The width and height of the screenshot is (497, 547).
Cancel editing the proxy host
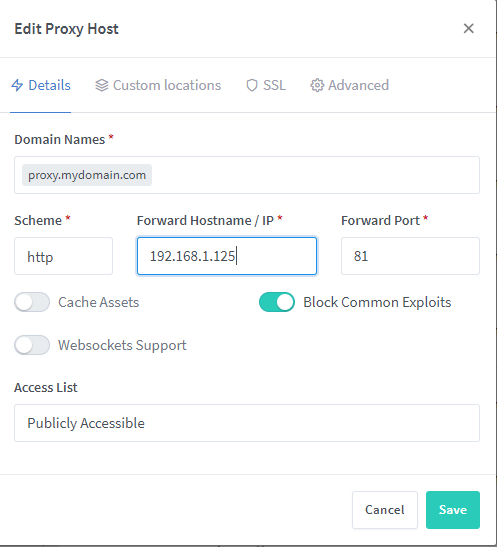(385, 510)
